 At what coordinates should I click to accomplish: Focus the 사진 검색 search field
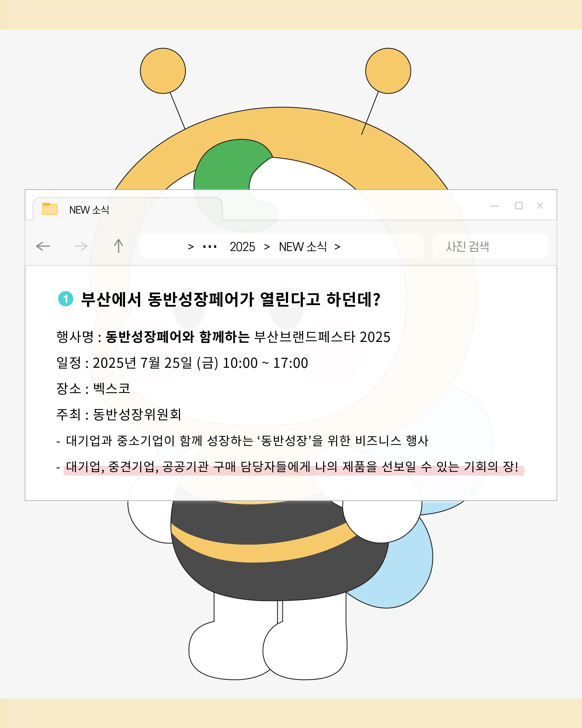click(x=490, y=246)
